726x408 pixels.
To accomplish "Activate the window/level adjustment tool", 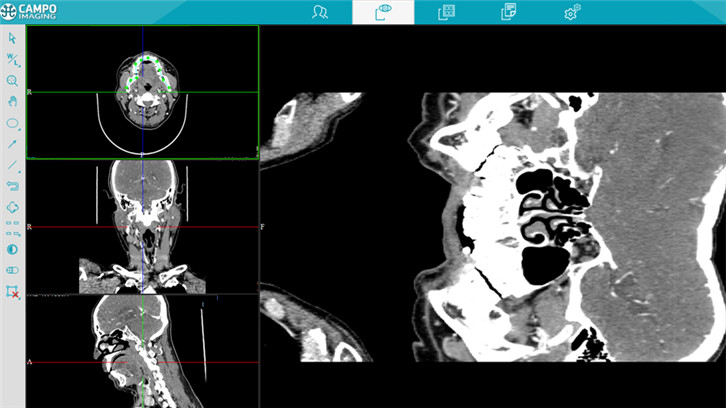I will (x=12, y=59).
